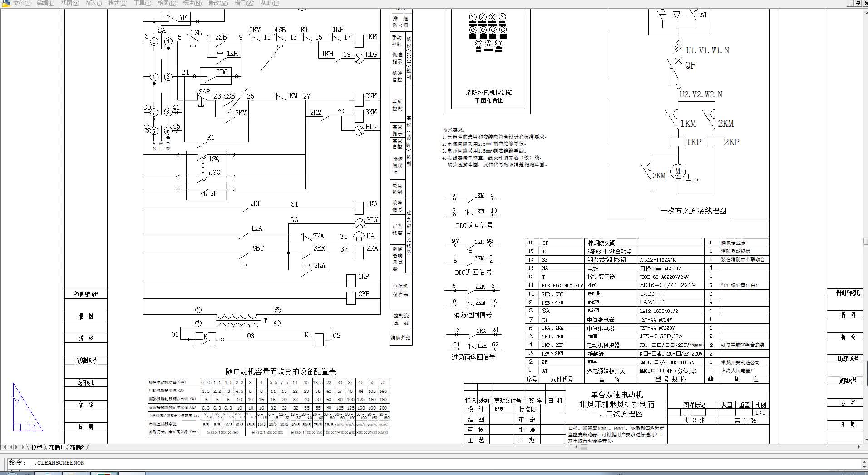Click SA switch terminal circle 4
868x475 pixels.
click(x=168, y=41)
